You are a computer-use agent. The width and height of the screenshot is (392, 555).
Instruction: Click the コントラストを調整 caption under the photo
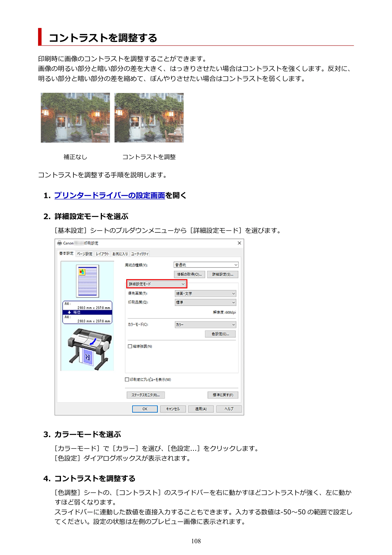149,157
